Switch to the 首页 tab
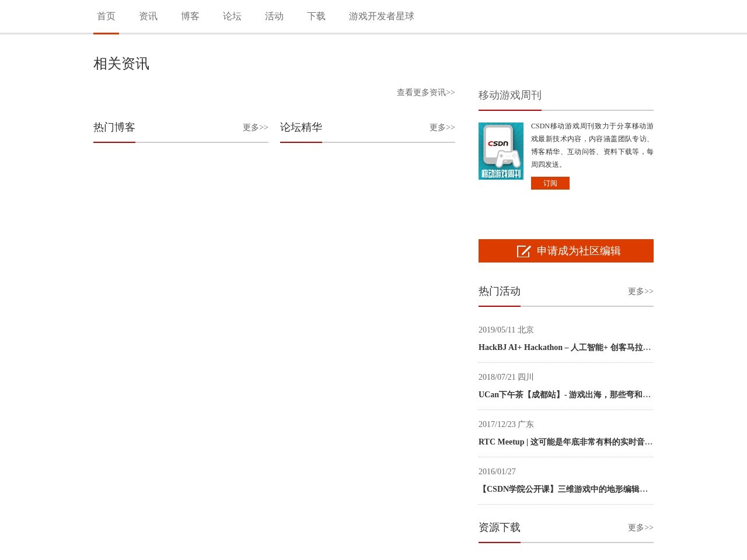 tap(106, 16)
